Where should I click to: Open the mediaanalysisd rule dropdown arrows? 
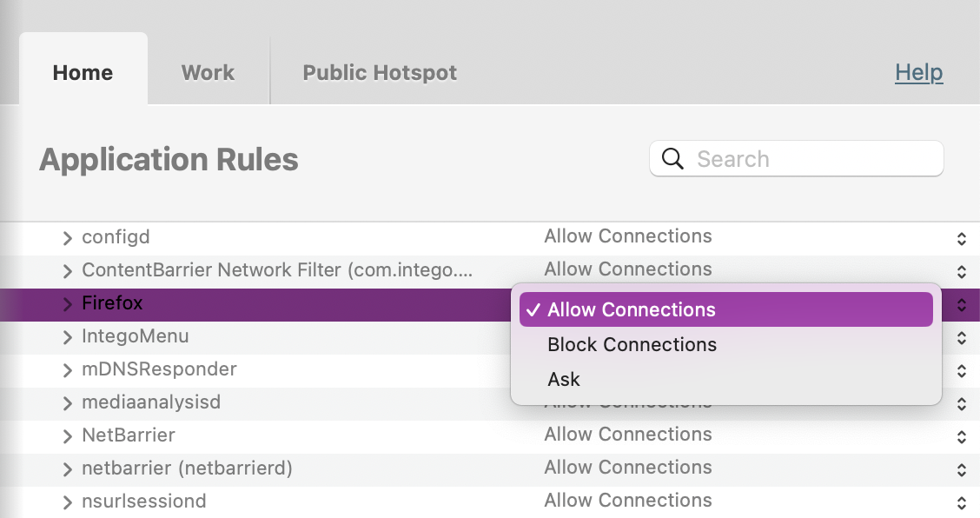(x=961, y=403)
